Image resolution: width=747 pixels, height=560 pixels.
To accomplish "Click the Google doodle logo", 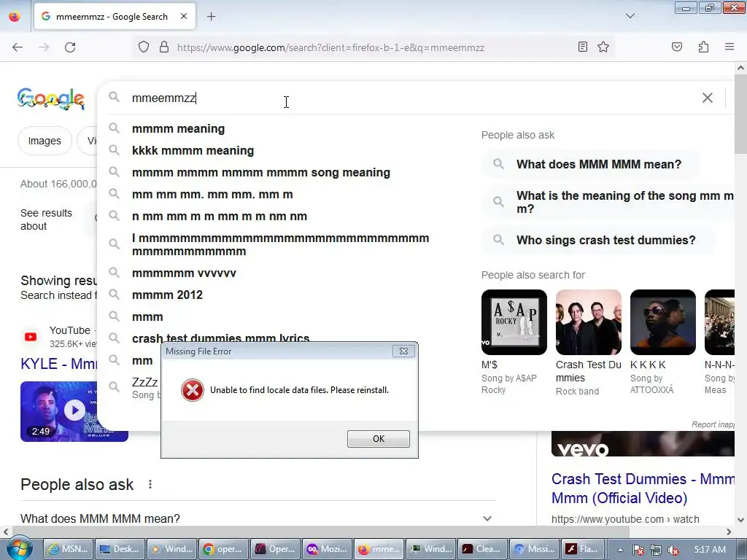I will coord(51,99).
